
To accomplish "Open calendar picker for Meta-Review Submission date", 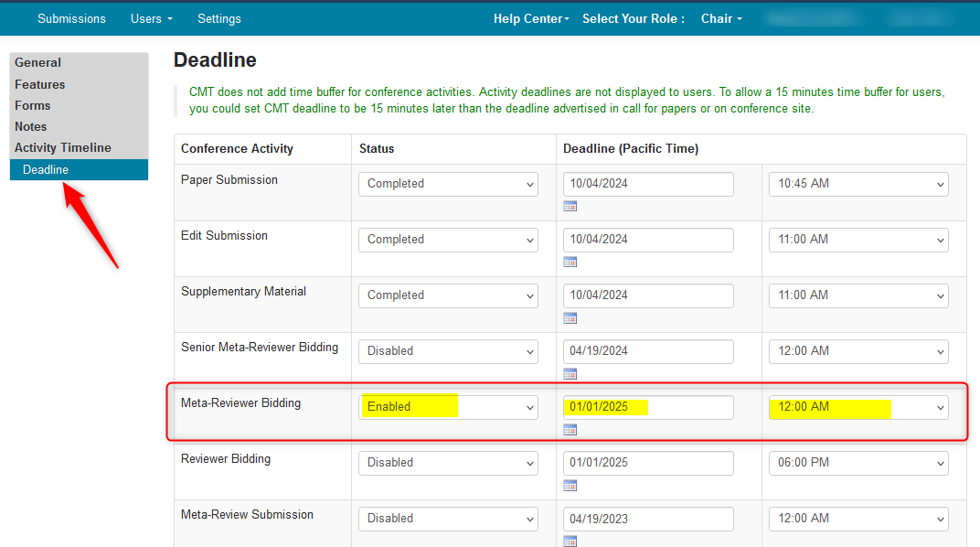I will click(570, 542).
